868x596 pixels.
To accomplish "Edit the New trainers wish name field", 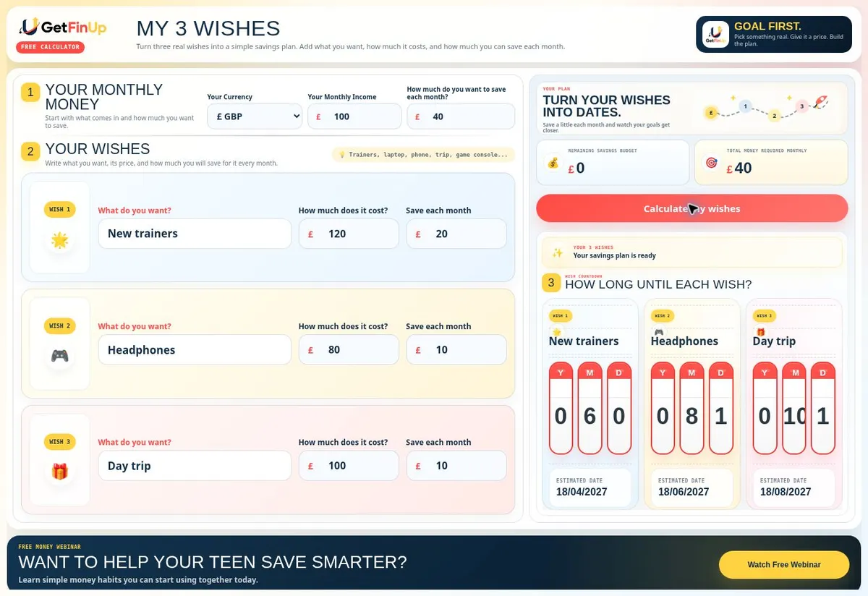I will coord(195,234).
